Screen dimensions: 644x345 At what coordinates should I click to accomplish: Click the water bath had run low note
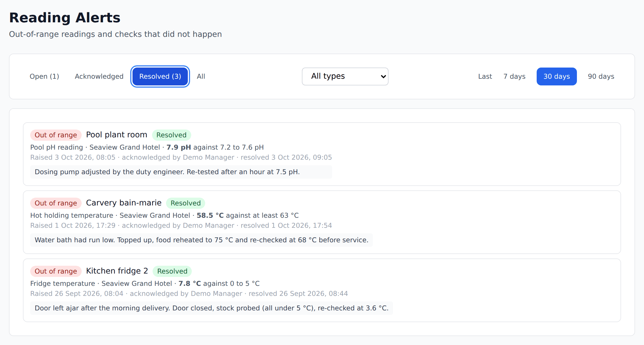[202, 240]
